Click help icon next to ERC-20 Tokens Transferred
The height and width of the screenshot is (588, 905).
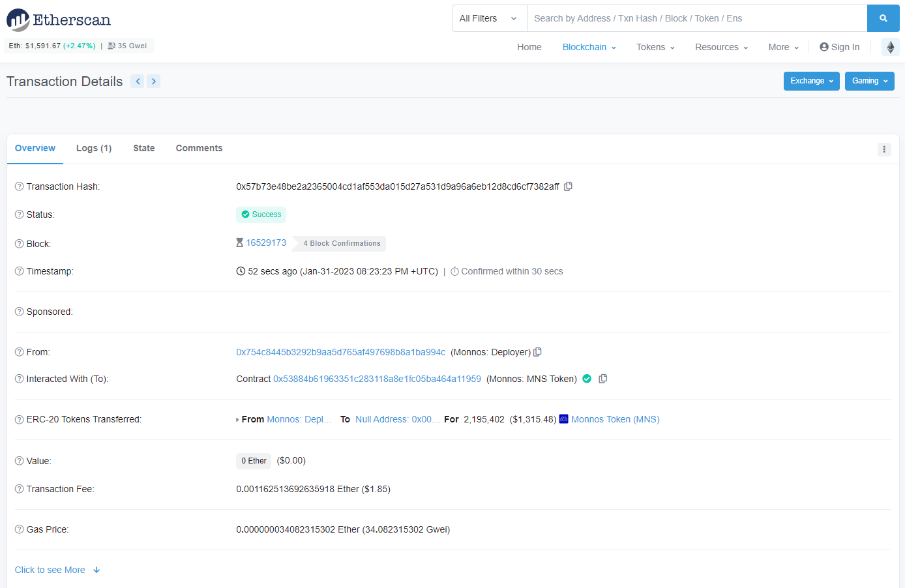(19, 419)
